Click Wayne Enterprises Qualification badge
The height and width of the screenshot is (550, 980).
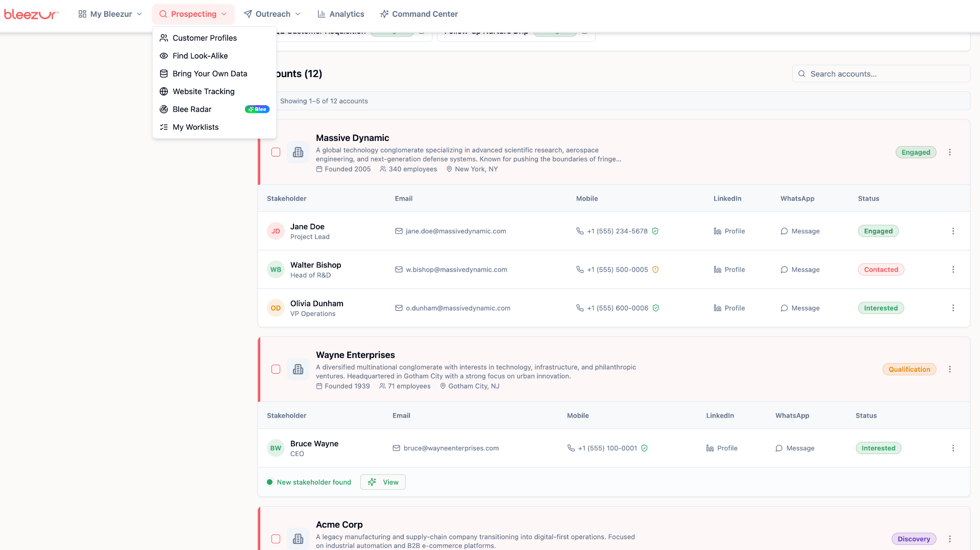click(x=909, y=369)
